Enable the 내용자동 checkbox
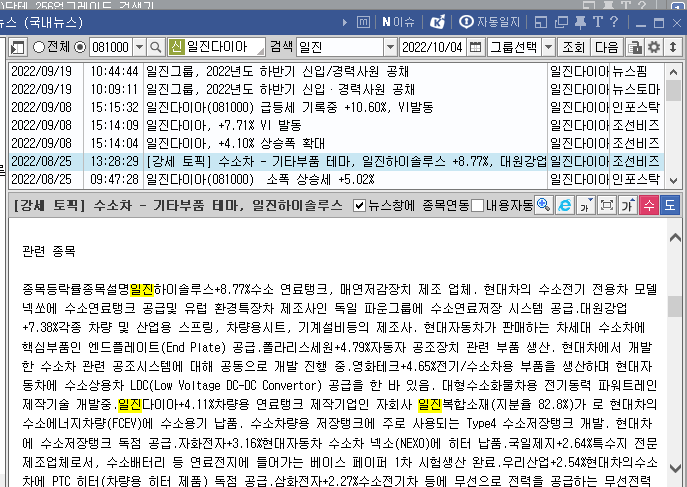Viewport: 687px width, 487px height. pos(478,205)
